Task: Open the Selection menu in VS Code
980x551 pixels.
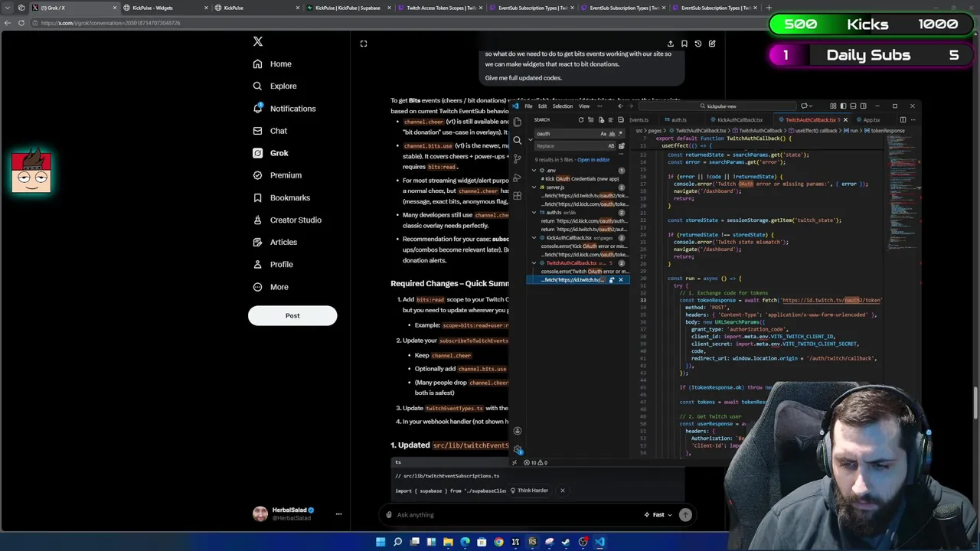Action: click(x=562, y=106)
